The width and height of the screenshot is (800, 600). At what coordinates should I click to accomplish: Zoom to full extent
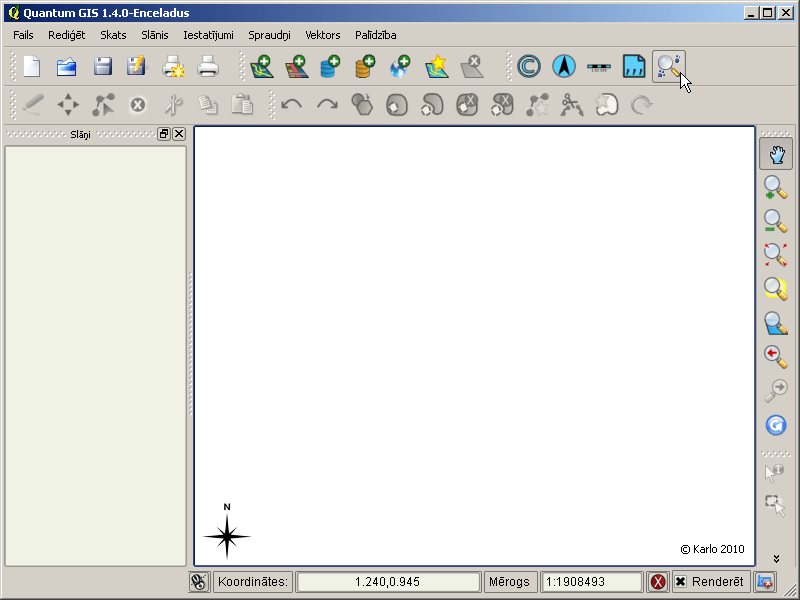[x=776, y=255]
